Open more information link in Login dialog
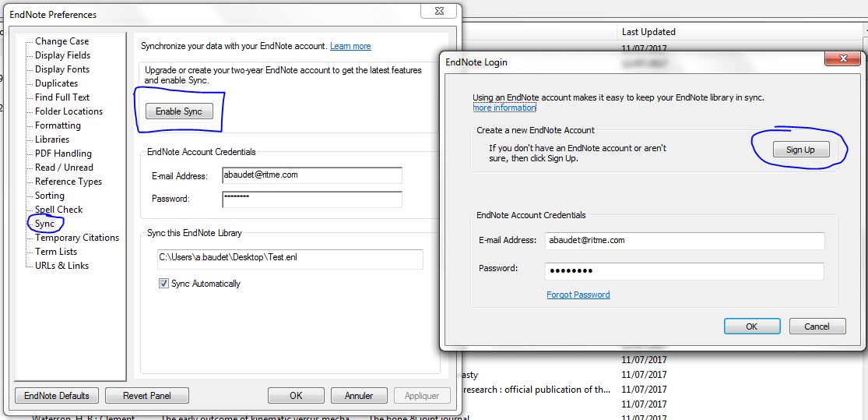This screenshot has width=868, height=420. [504, 108]
